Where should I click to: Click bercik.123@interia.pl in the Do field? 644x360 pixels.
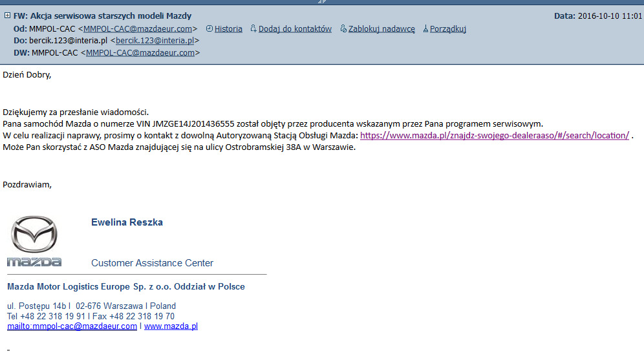click(155, 41)
